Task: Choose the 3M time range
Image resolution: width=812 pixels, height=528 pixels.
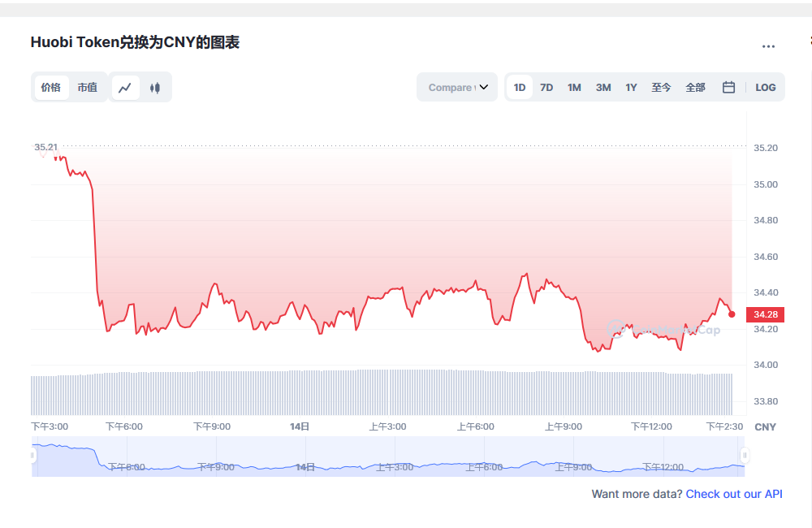Action: [603, 88]
